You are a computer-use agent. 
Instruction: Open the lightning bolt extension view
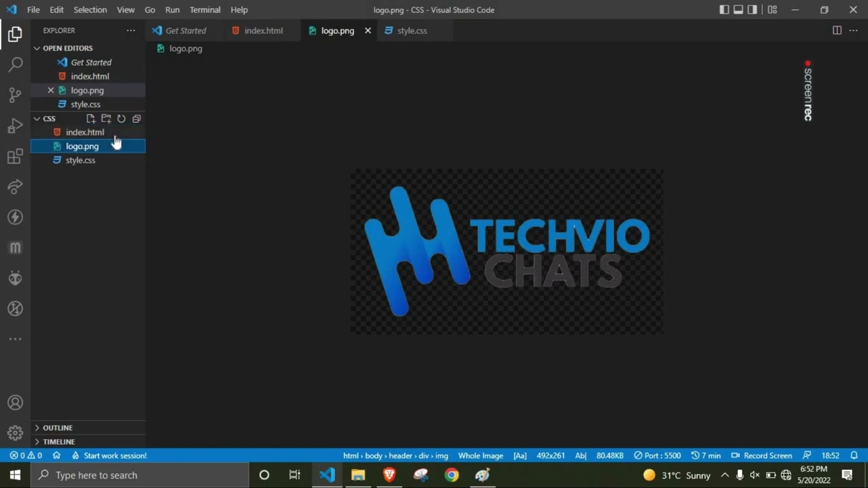click(15, 217)
